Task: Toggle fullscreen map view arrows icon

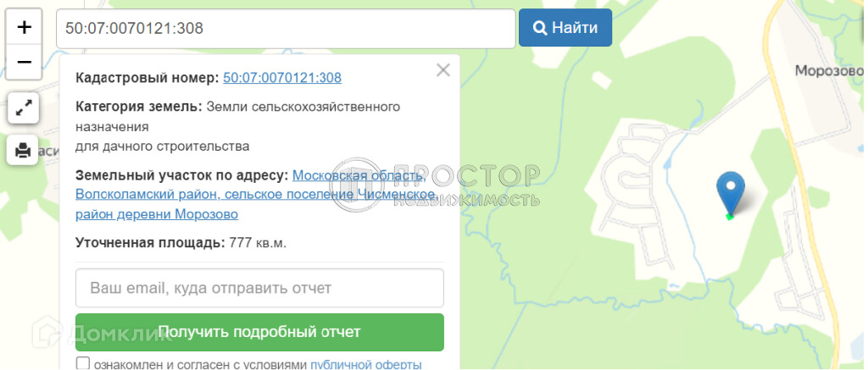Action: [x=23, y=108]
